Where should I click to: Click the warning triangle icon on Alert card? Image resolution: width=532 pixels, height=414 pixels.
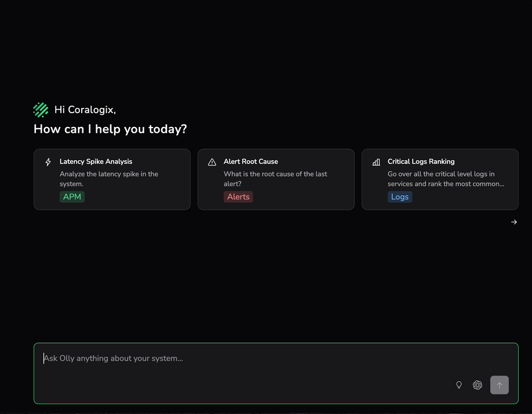click(212, 162)
